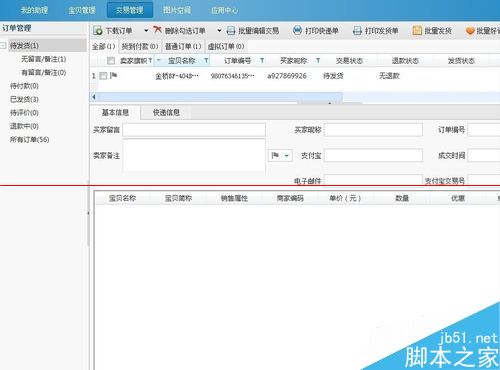Screen dimensions: 500x370
Task: Open the dropdown arrow next to 删除勾选订单
Action: click(x=219, y=31)
